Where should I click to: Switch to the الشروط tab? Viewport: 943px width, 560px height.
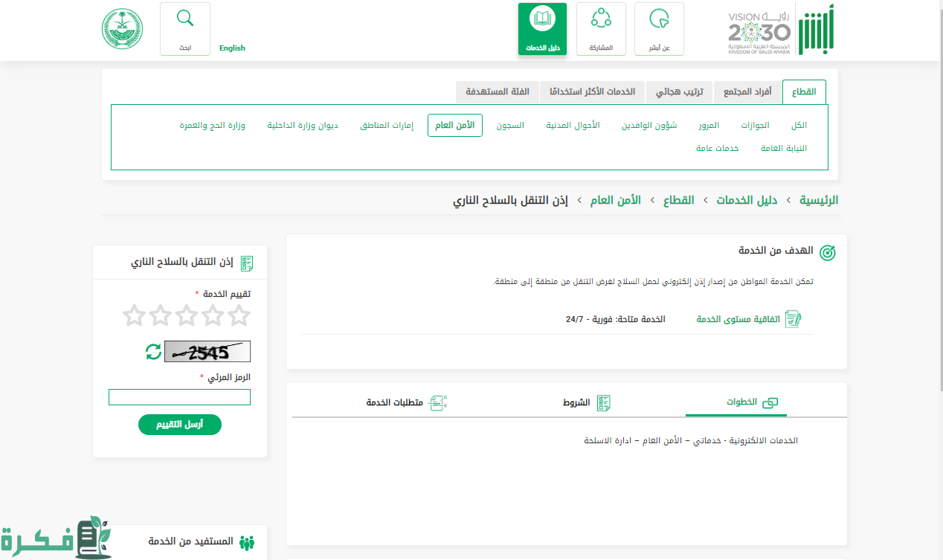(x=585, y=402)
